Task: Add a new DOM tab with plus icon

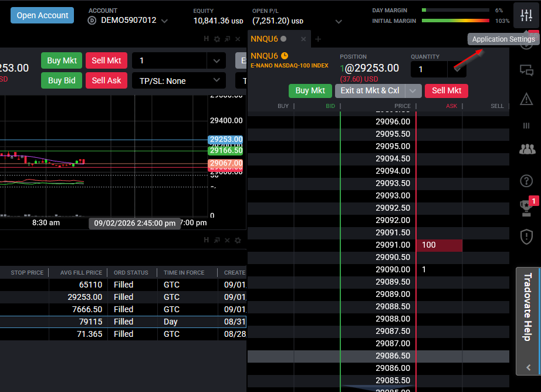Action: (x=318, y=39)
